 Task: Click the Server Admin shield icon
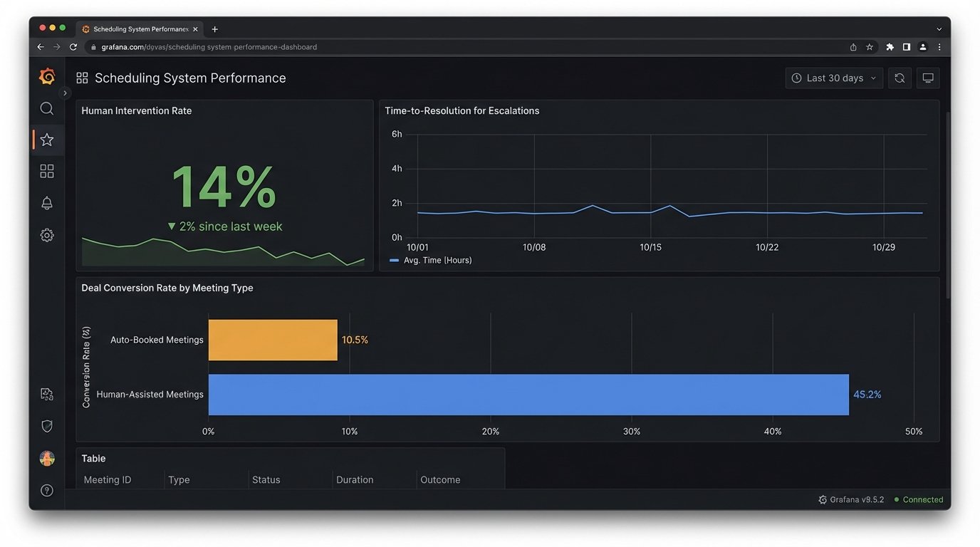(x=46, y=425)
